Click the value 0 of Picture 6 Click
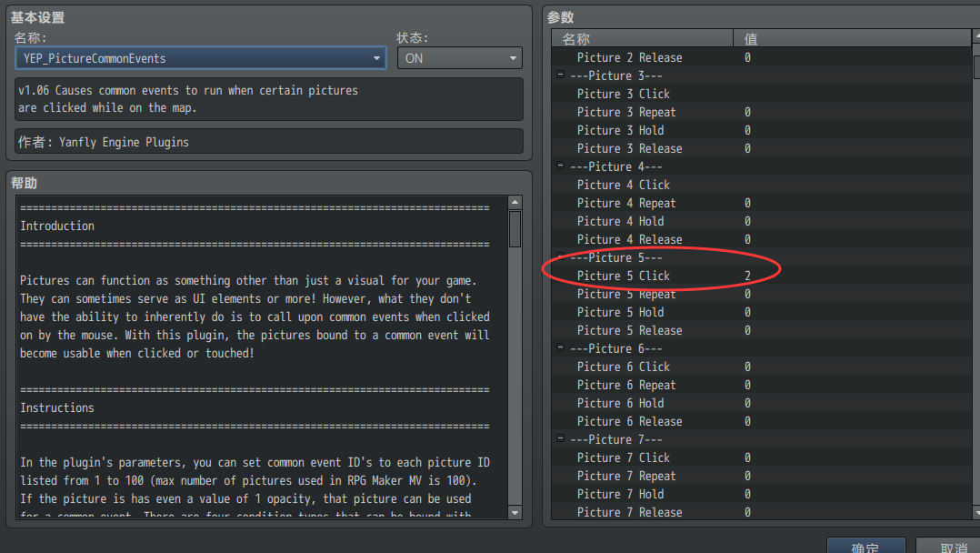Image resolution: width=980 pixels, height=553 pixels. [x=747, y=367]
